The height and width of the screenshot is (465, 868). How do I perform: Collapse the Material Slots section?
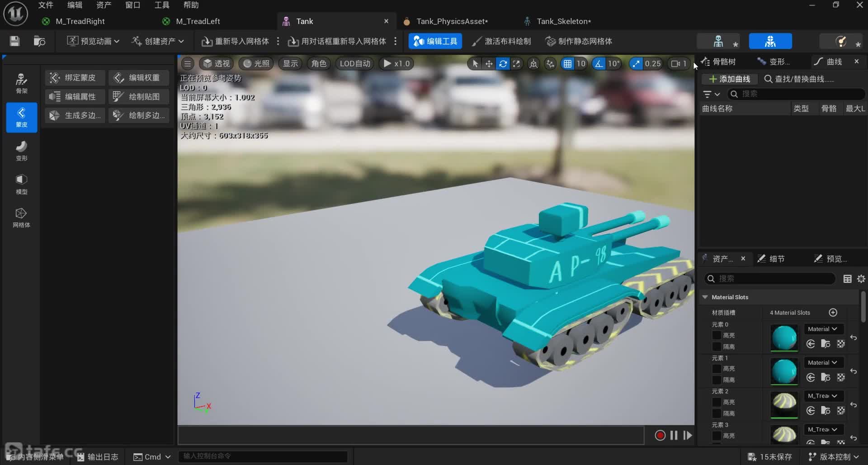coord(705,297)
